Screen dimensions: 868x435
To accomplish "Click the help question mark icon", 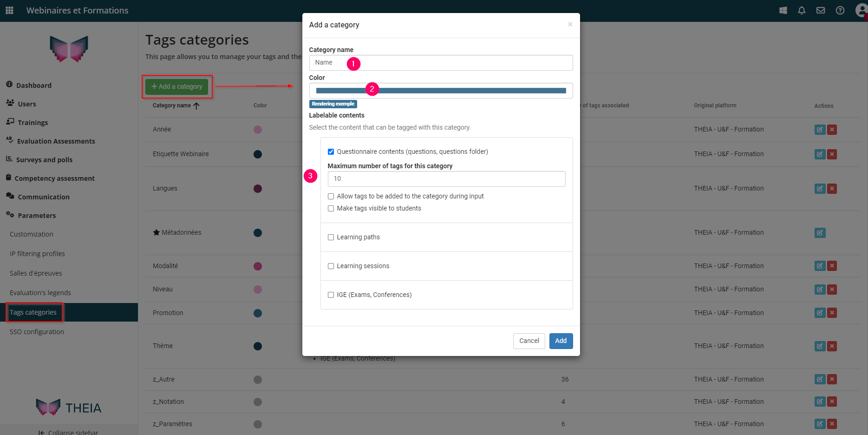I will tap(840, 10).
